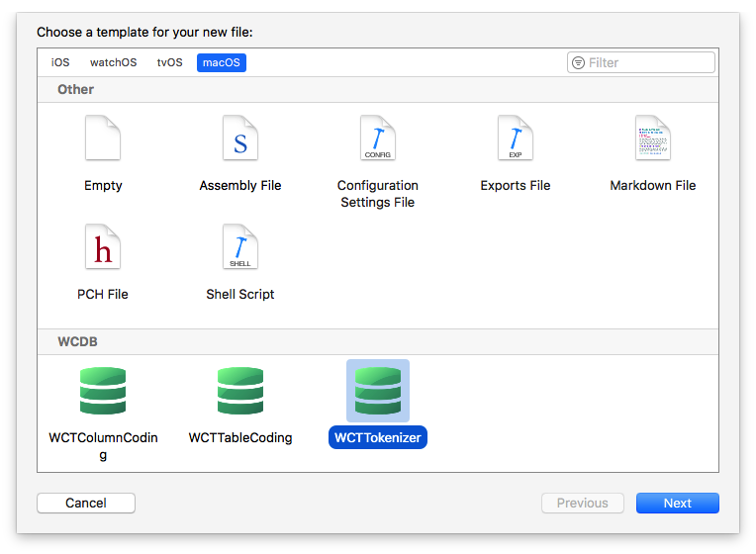The width and height of the screenshot is (756, 554).
Task: Switch to the watchOS platform tab
Action: coord(113,62)
